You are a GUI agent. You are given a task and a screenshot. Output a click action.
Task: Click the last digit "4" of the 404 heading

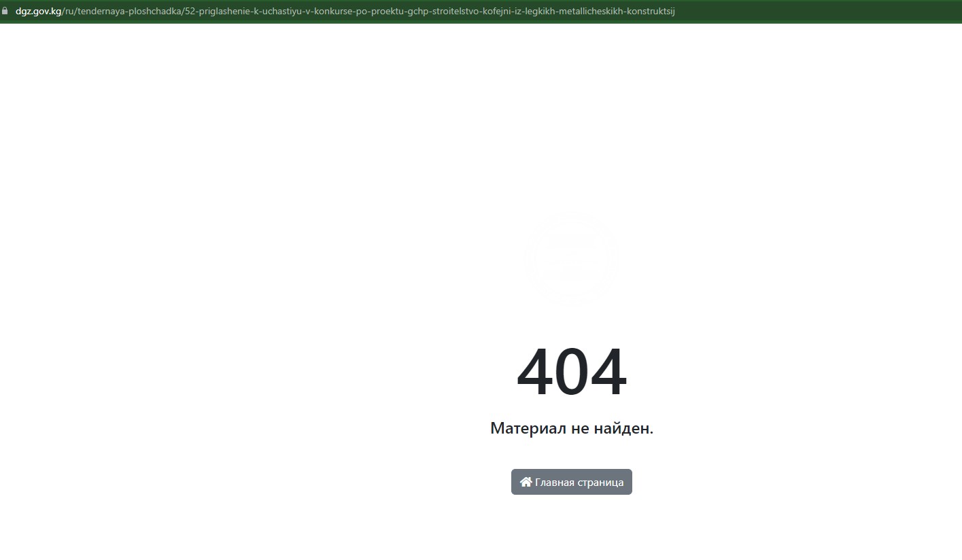[x=608, y=372]
